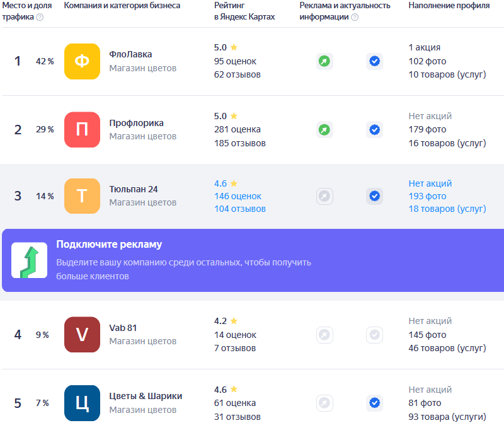Viewport: 504px width, 435px height.
Task: Click the company name Профлорика
Action: 136,123
